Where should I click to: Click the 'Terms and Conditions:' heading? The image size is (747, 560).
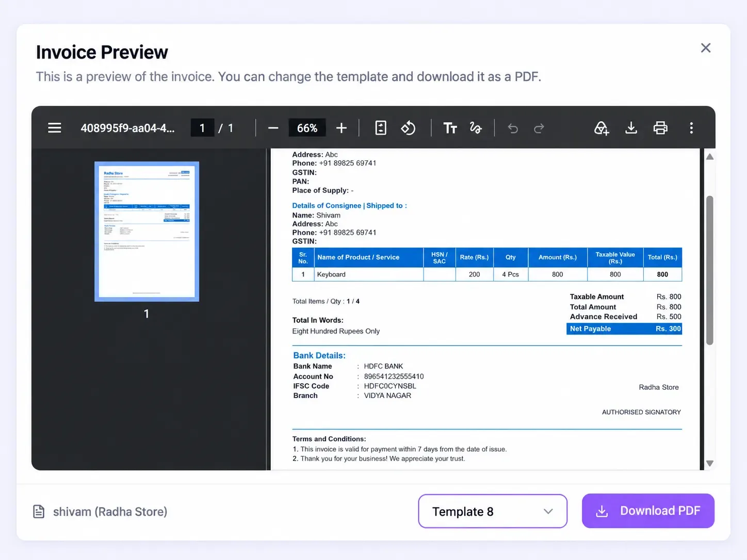pos(329,439)
